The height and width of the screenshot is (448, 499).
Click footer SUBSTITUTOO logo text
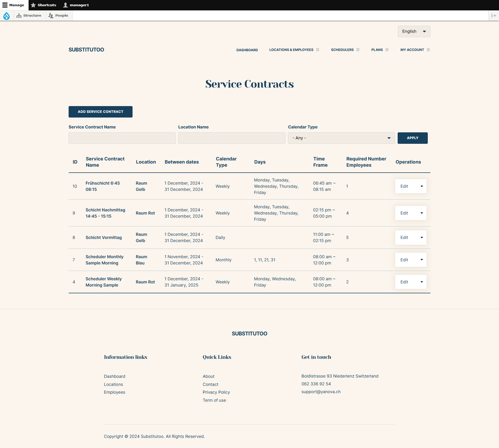249,334
